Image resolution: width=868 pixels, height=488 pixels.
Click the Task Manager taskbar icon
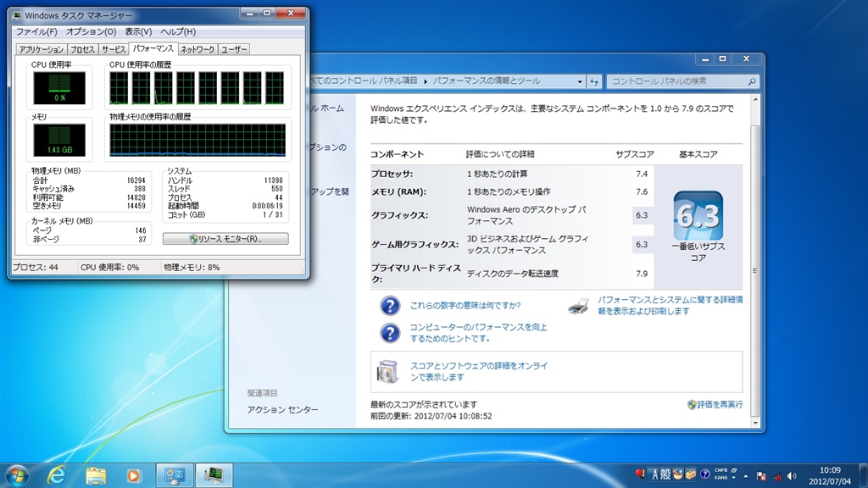pyautogui.click(x=214, y=475)
